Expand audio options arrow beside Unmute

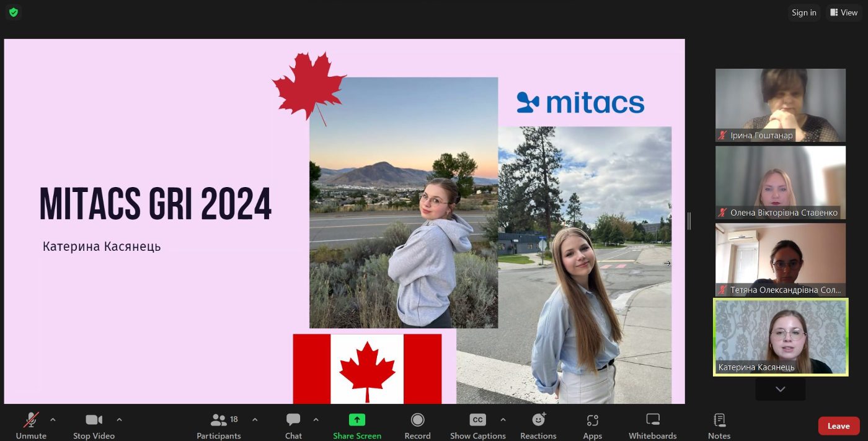click(53, 419)
